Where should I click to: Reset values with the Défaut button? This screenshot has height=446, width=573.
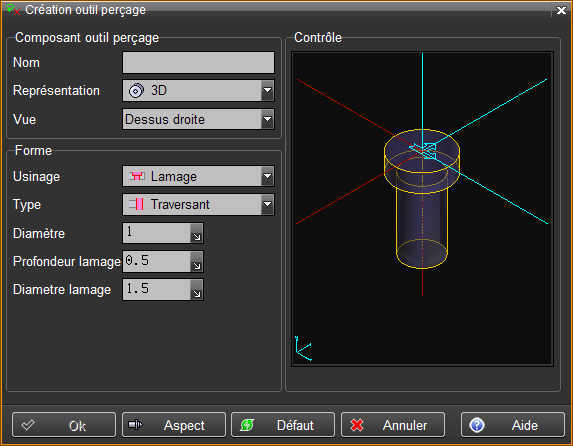283,425
